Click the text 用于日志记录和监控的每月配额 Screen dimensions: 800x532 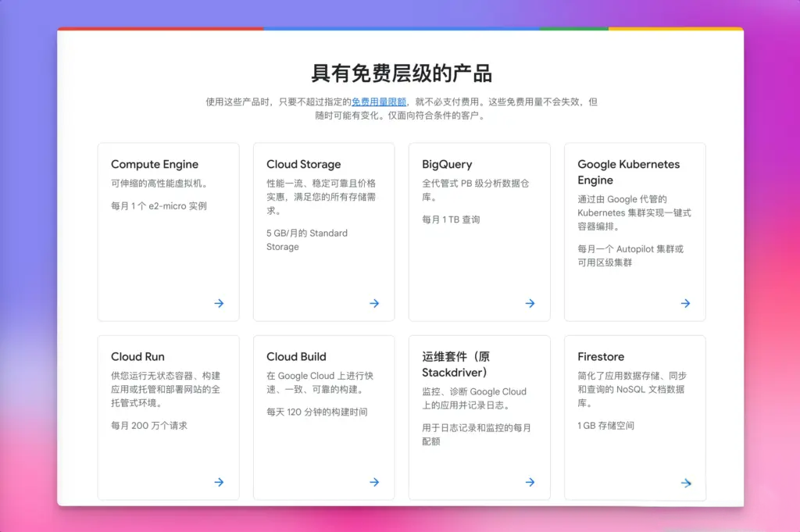click(x=477, y=434)
